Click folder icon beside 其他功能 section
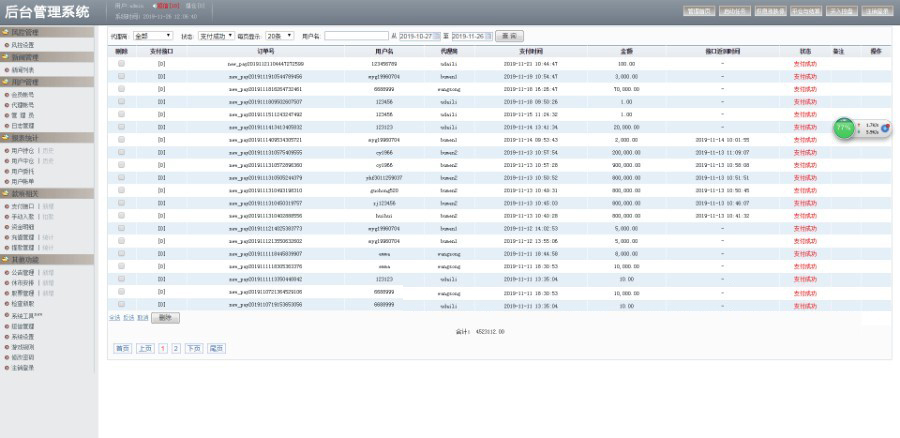This screenshot has height=438, width=900. coord(5,259)
